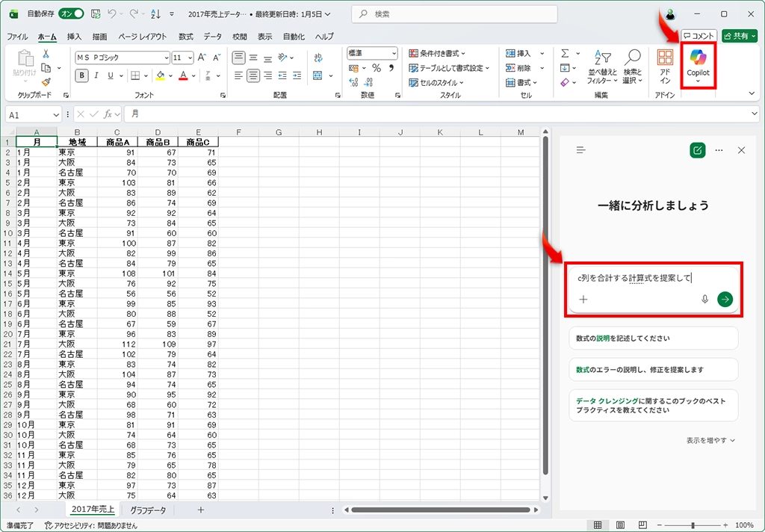Click the red font color swatch

(x=182, y=75)
